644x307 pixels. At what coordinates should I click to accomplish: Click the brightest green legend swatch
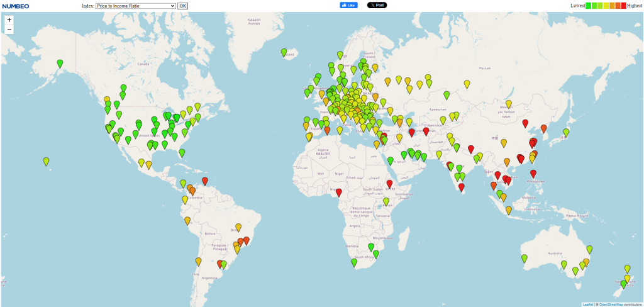click(x=588, y=6)
